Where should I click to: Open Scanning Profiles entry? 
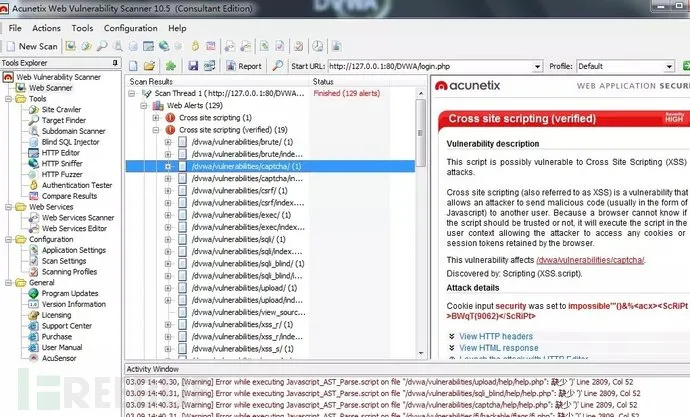(69, 271)
